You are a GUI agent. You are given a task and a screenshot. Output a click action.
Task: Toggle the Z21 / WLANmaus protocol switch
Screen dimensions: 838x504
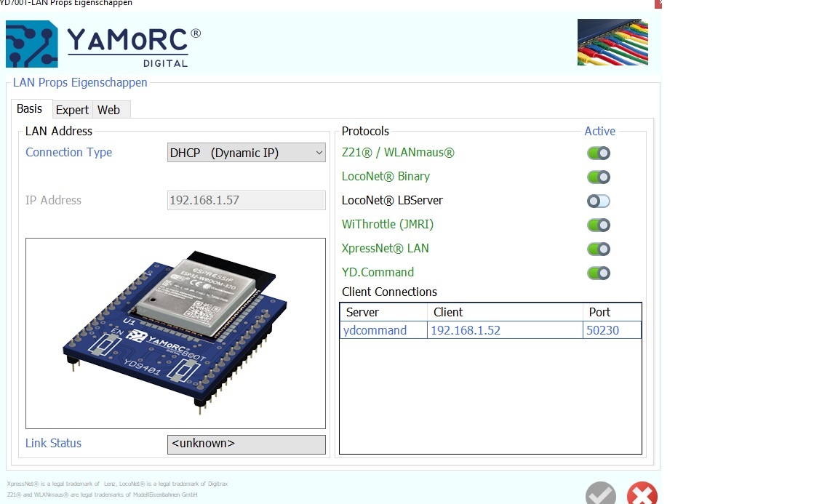(599, 153)
